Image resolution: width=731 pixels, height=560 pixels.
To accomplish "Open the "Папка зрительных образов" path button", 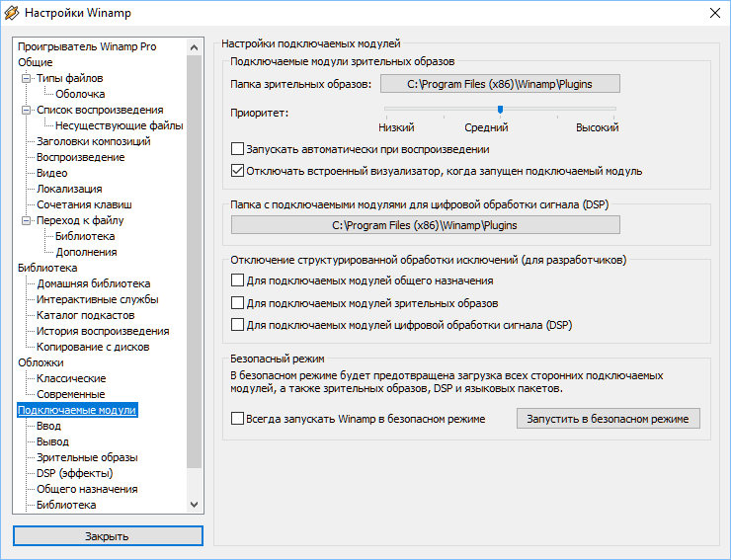I will tap(500, 84).
